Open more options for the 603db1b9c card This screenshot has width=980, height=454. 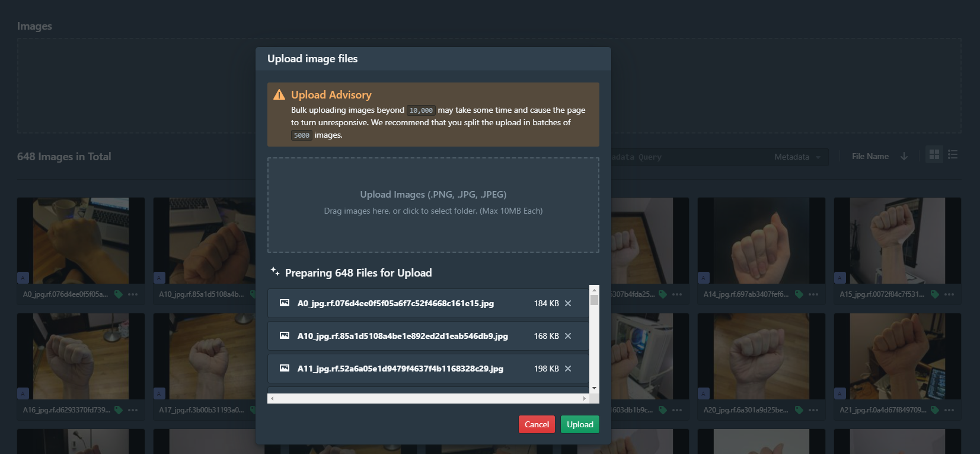[677, 410]
